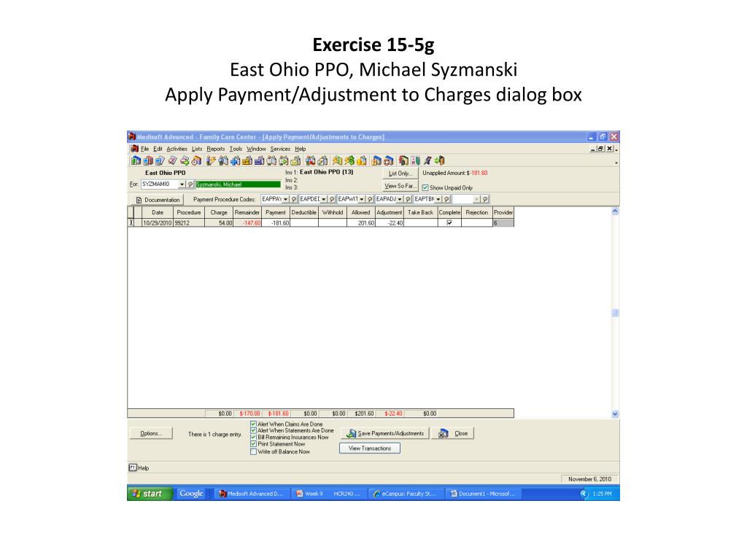
Task: Open the EAPPAY payment code dropdown
Action: pos(285,199)
